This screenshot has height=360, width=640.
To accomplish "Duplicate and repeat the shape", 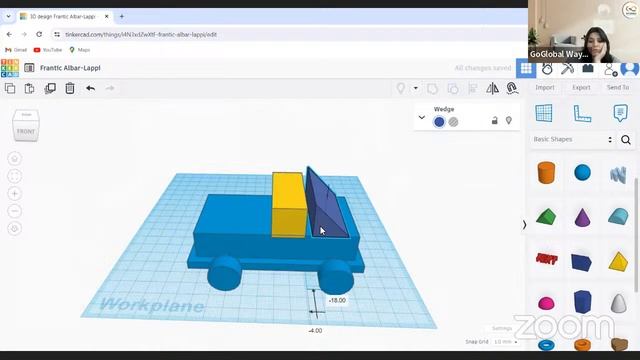I will [x=50, y=88].
